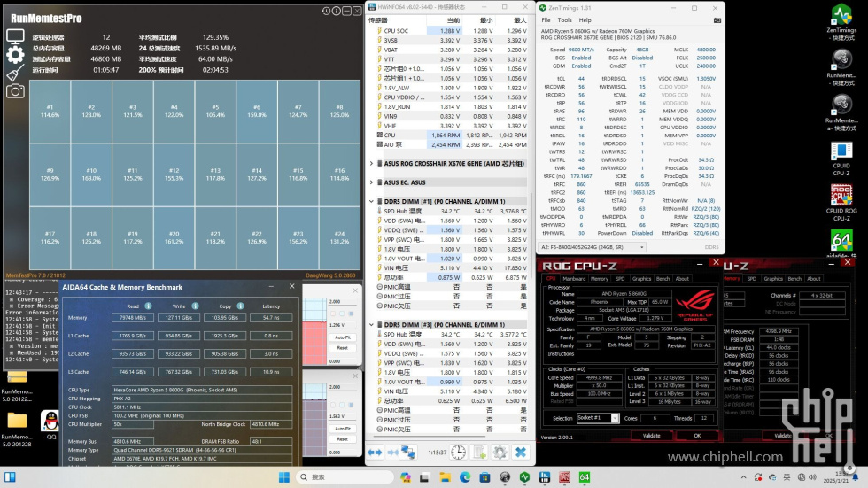Click ZenTimings screenshot camera icon

(717, 19)
